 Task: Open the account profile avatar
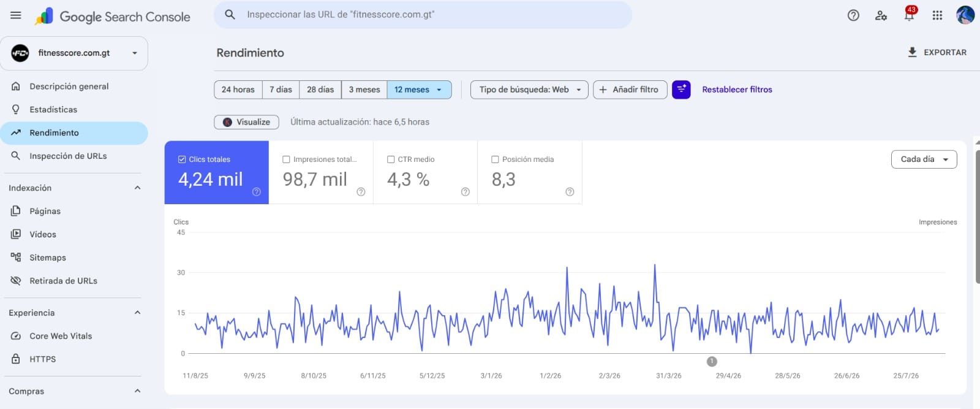tap(965, 15)
